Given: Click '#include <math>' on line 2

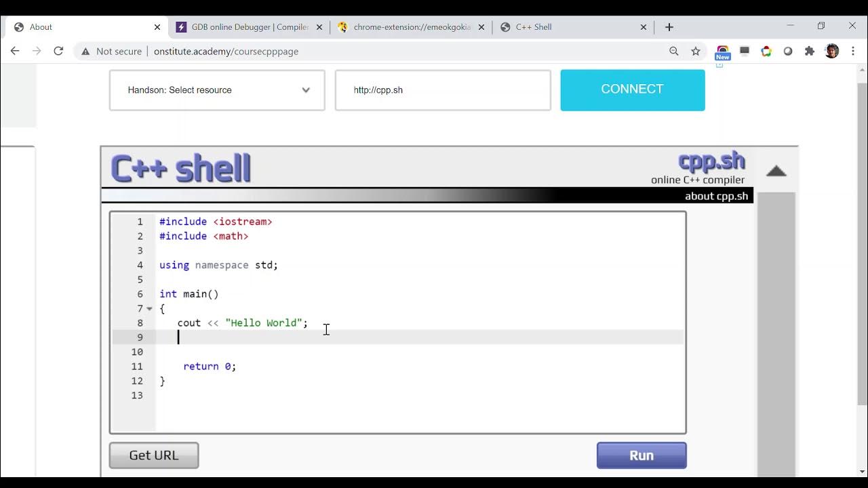Looking at the screenshot, I should tap(203, 236).
